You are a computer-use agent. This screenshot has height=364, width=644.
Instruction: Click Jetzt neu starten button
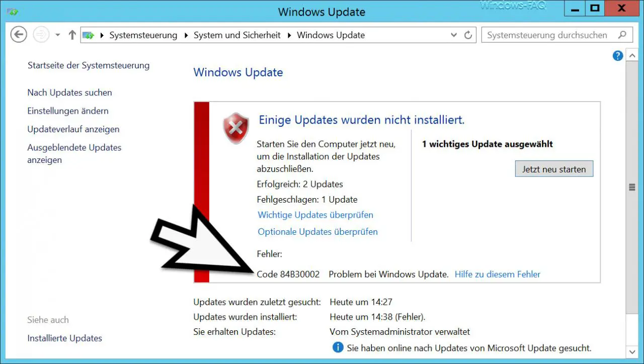(x=554, y=169)
